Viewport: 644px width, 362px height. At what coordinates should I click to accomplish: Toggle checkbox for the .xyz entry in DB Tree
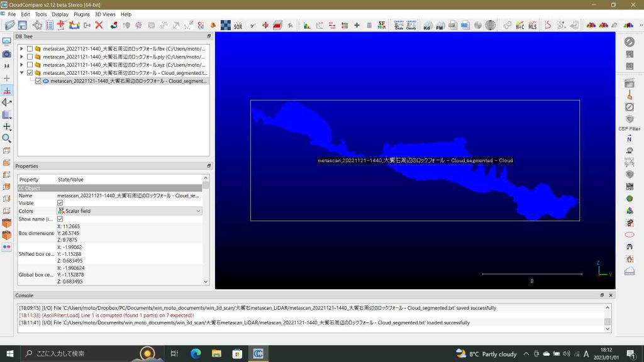coord(30,65)
